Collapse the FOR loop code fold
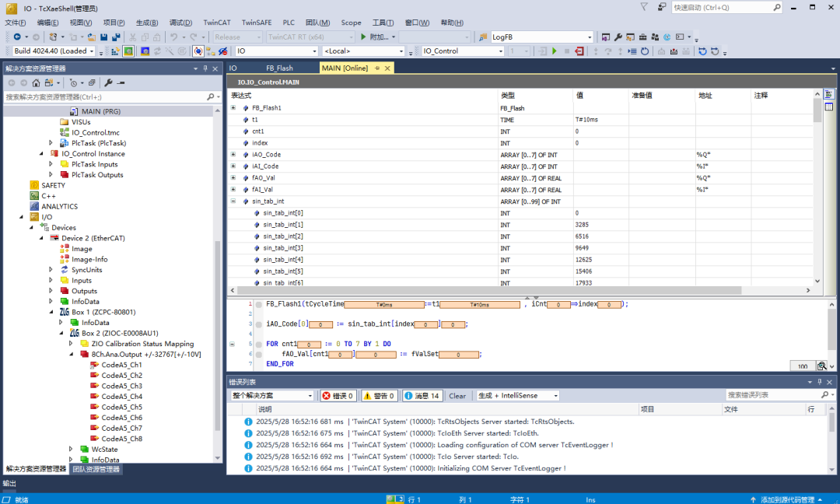 coord(232,344)
